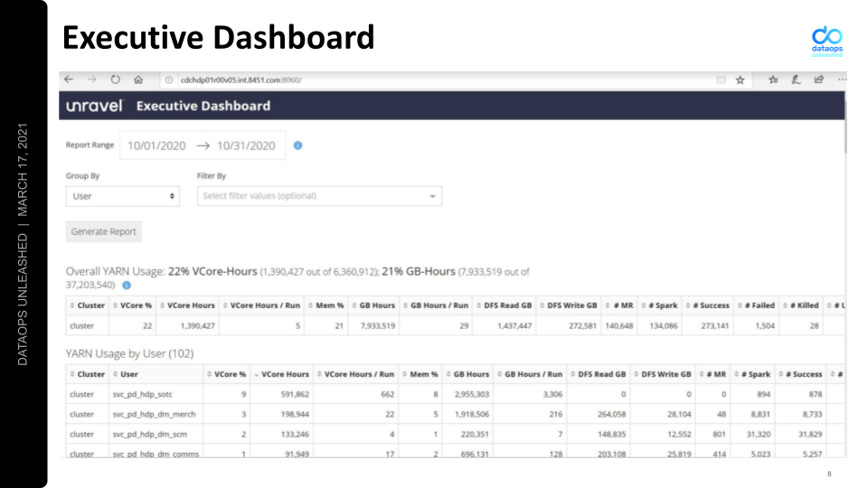
Task: Sort user table by DFS Write GB
Action: pos(663,374)
